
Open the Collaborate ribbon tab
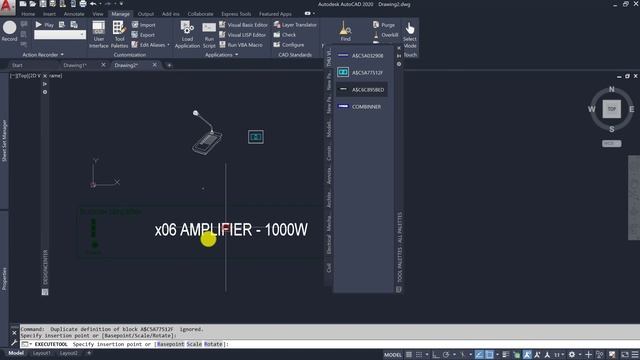(200, 14)
